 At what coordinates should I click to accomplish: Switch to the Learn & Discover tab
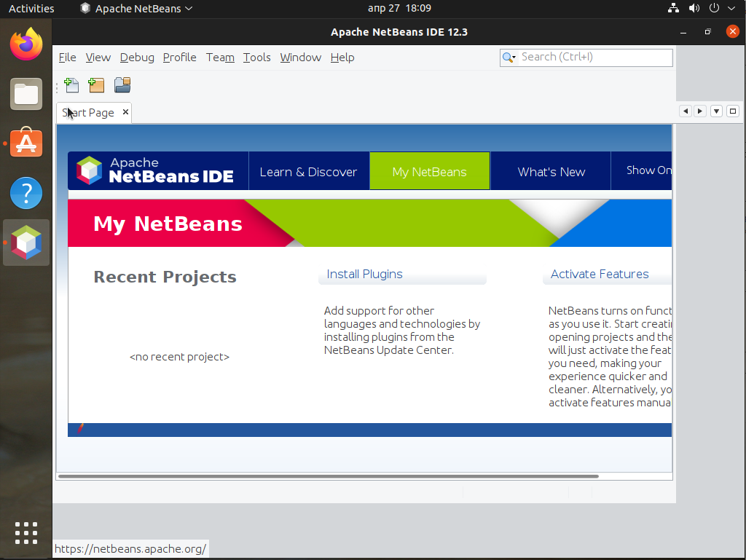click(308, 172)
